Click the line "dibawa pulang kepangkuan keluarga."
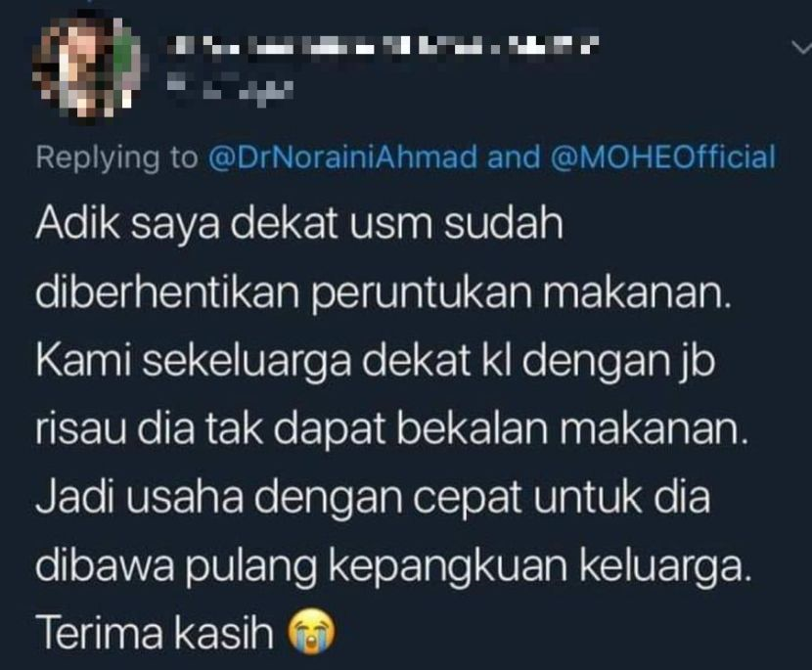 (393, 567)
